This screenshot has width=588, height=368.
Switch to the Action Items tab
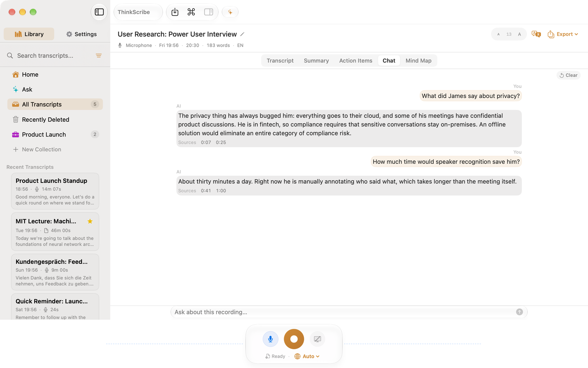(x=356, y=61)
